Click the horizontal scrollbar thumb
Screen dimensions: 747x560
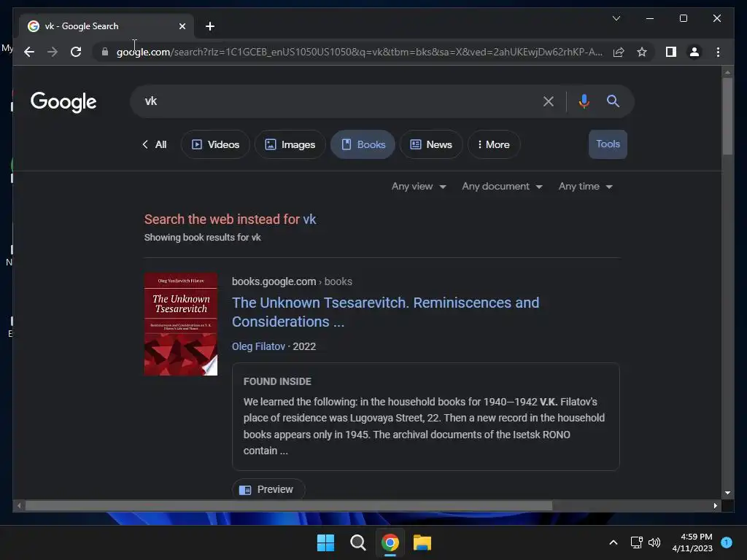pos(289,506)
